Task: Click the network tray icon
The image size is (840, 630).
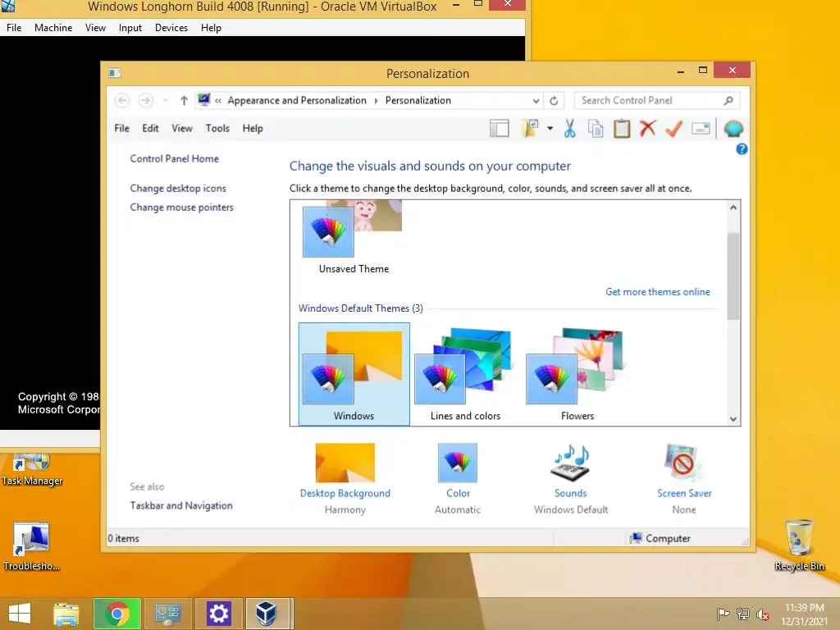Action: click(x=743, y=614)
